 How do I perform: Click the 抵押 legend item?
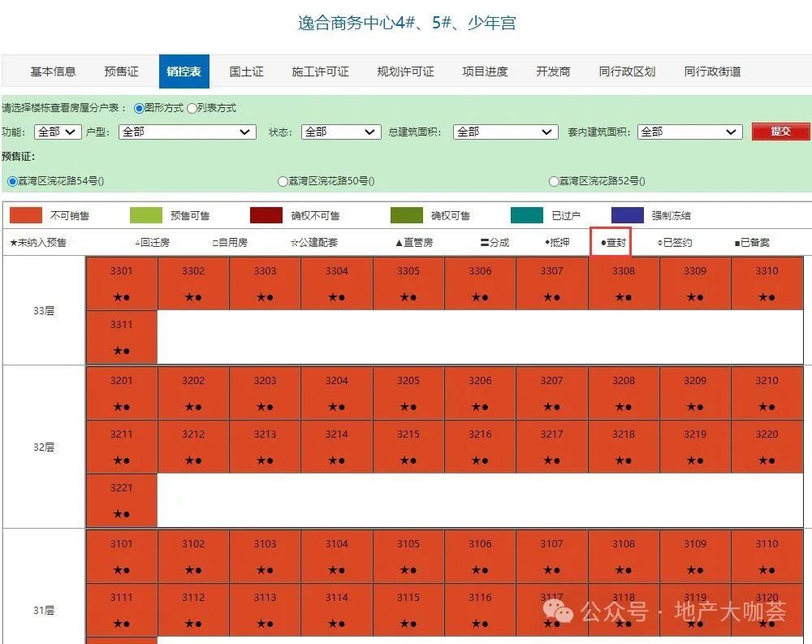pos(557,243)
